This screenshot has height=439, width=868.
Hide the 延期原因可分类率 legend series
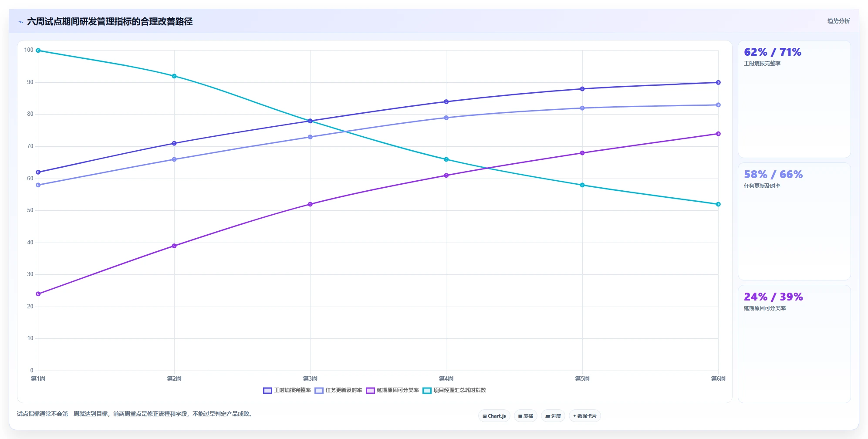(392, 390)
